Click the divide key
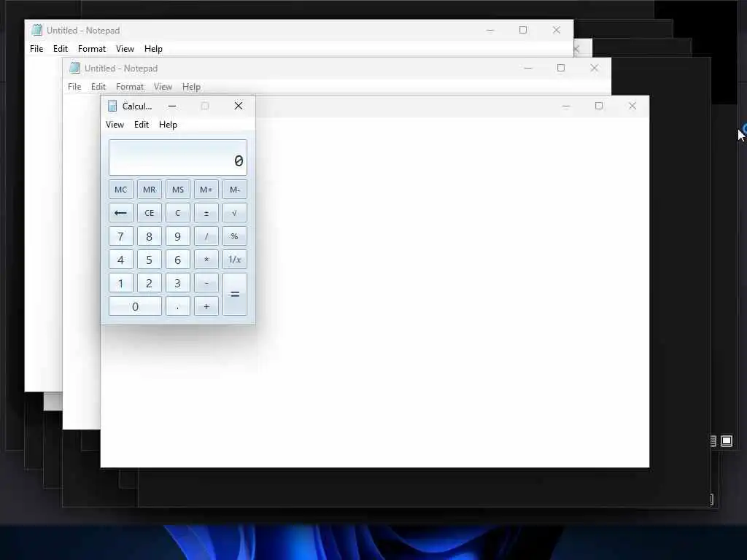 click(206, 236)
